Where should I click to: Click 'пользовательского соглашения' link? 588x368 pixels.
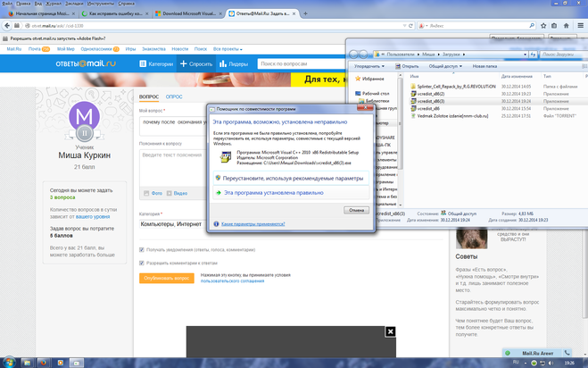[x=232, y=280]
